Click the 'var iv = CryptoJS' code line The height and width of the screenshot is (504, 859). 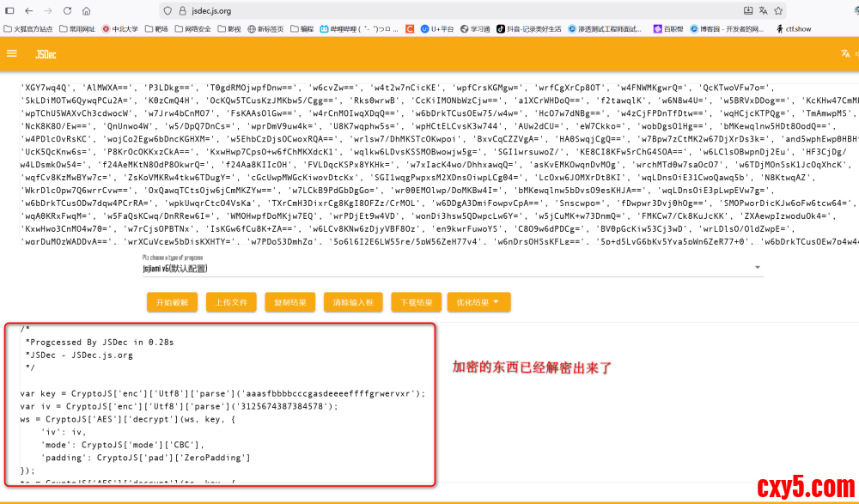[180, 406]
